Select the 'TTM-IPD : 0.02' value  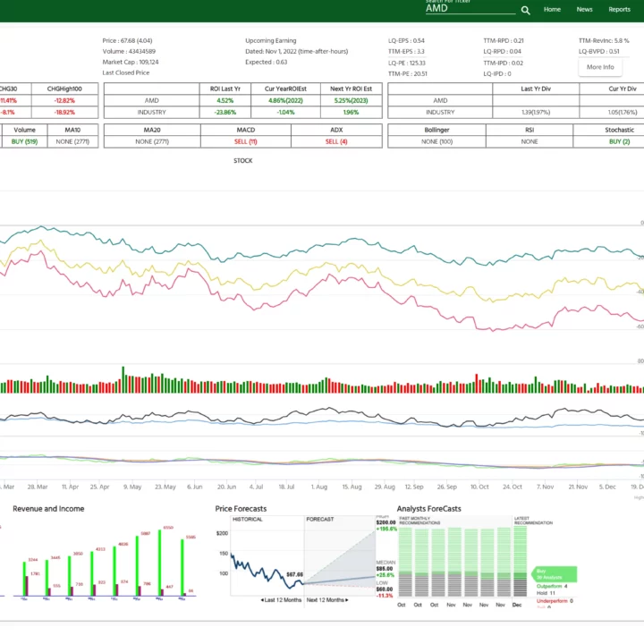(x=503, y=63)
